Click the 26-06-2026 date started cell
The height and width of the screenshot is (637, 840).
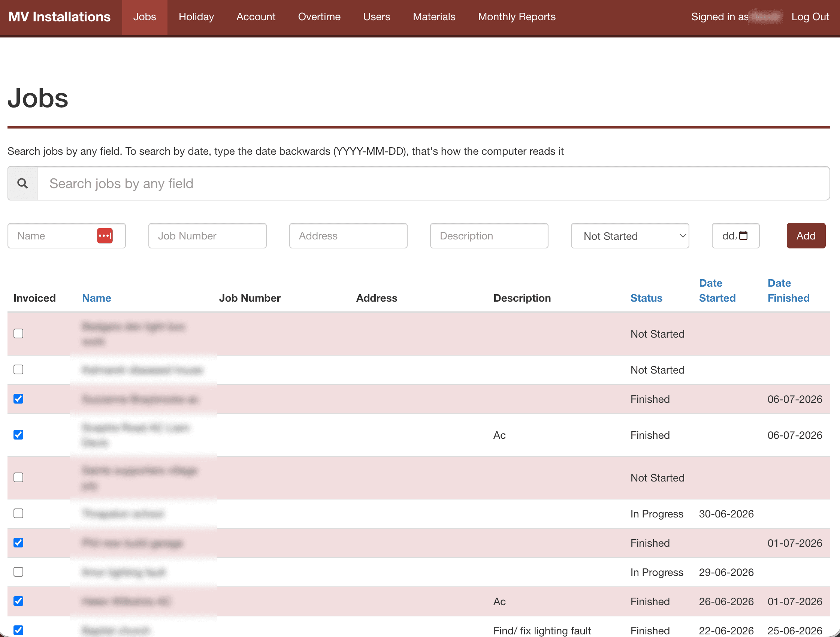click(726, 602)
